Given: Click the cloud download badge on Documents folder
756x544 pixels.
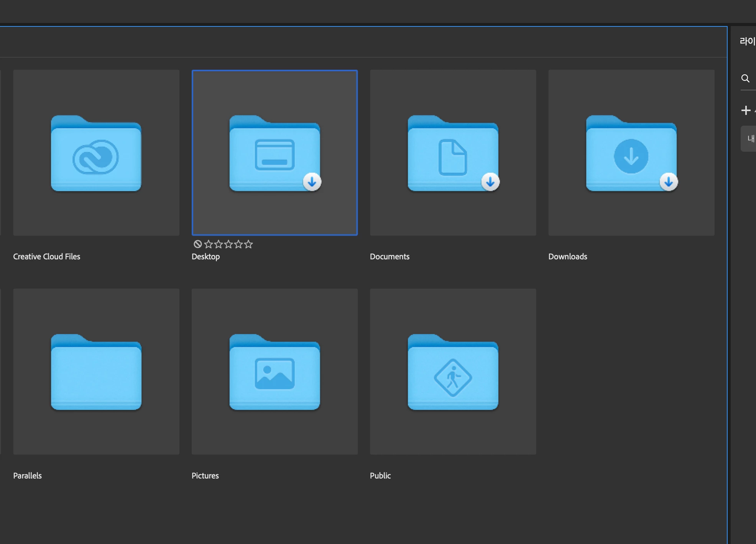Looking at the screenshot, I should [490, 182].
